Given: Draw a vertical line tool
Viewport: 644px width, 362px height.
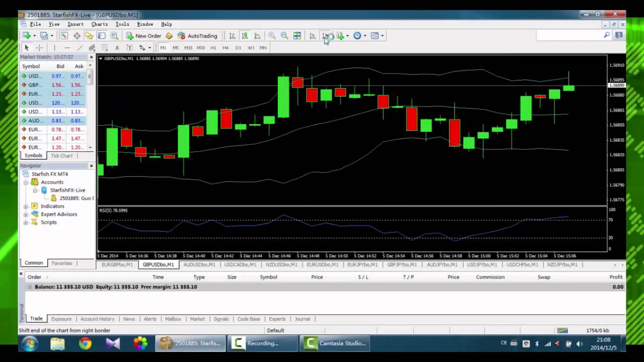Looking at the screenshot, I should [x=54, y=47].
